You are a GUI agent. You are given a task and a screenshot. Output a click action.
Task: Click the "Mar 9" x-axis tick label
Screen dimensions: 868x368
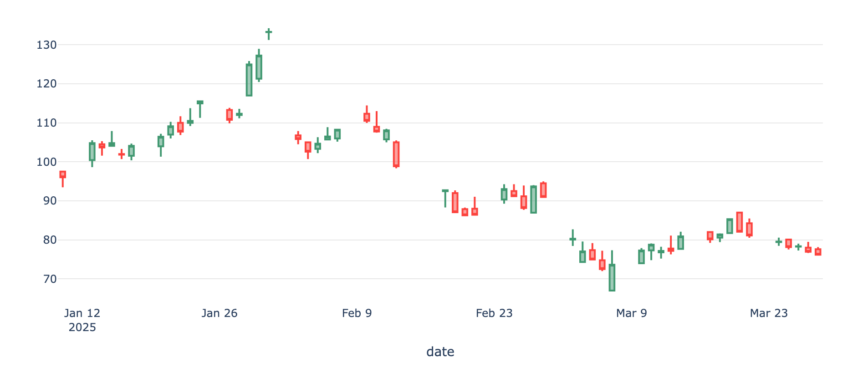coord(631,313)
